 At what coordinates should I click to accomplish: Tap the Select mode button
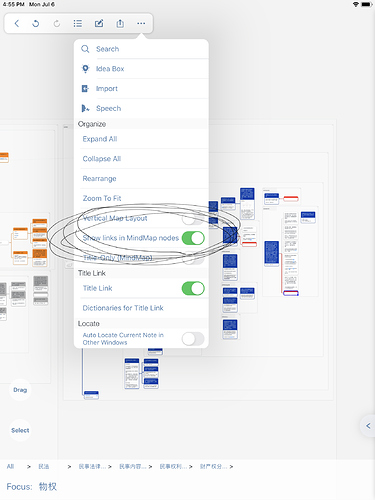[20, 430]
